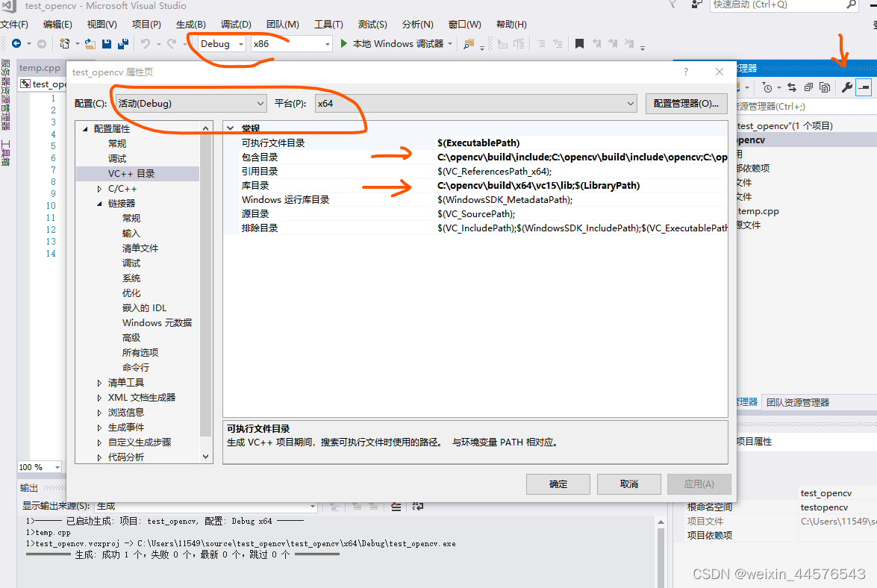The width and height of the screenshot is (877, 588).
Task: Open the 生成(B) menu
Action: [x=191, y=25]
